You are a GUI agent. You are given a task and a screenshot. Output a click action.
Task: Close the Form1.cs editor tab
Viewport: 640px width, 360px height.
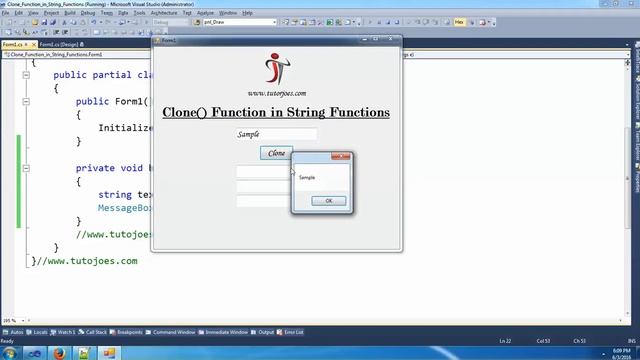pos(33,44)
